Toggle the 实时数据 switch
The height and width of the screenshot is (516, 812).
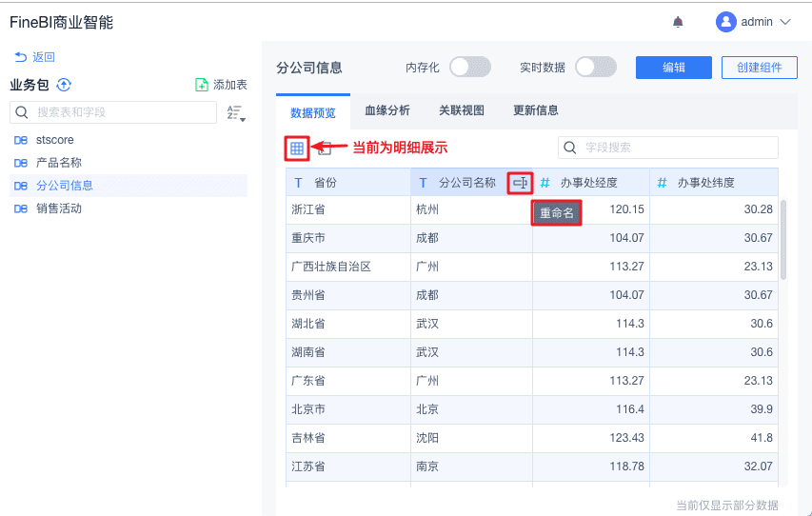(x=596, y=67)
